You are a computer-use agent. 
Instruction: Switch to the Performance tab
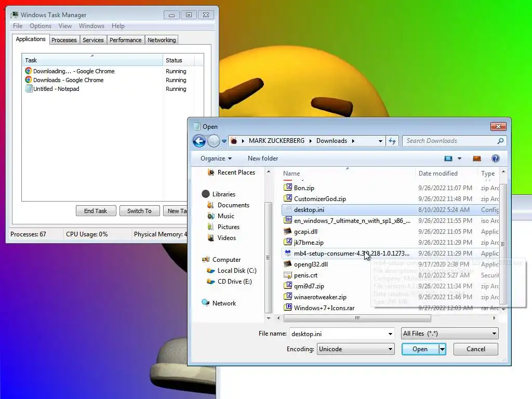(x=126, y=40)
